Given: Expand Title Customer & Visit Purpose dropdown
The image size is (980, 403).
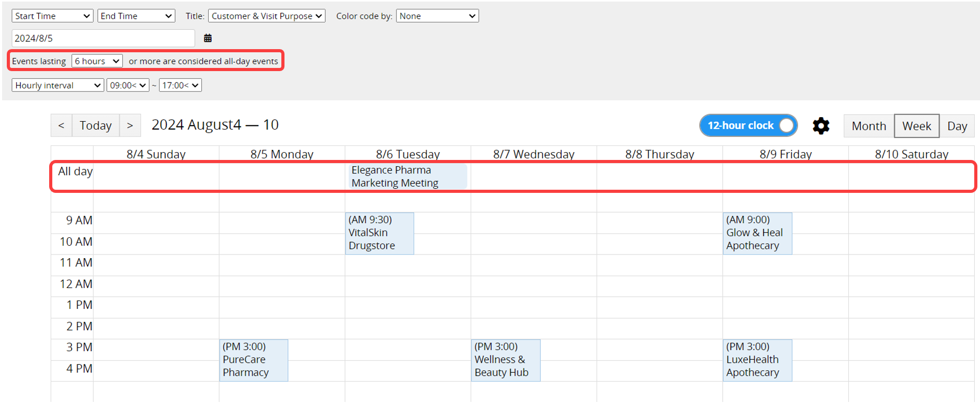Looking at the screenshot, I should [x=267, y=16].
